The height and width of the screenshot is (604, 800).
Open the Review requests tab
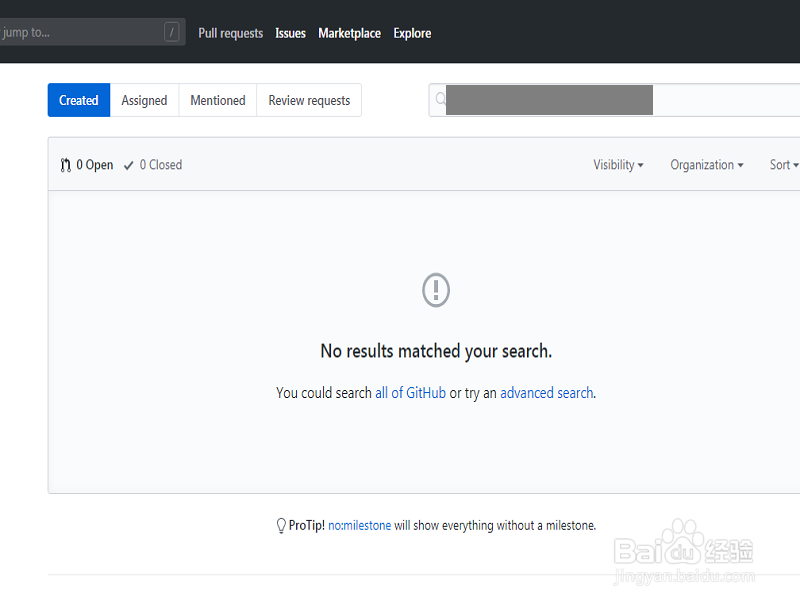click(309, 100)
